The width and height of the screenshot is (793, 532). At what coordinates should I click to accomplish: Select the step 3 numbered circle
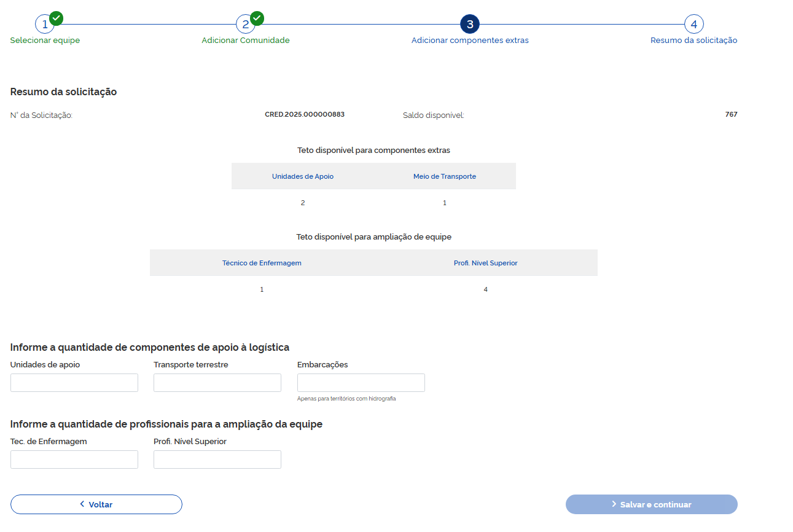pyautogui.click(x=470, y=25)
